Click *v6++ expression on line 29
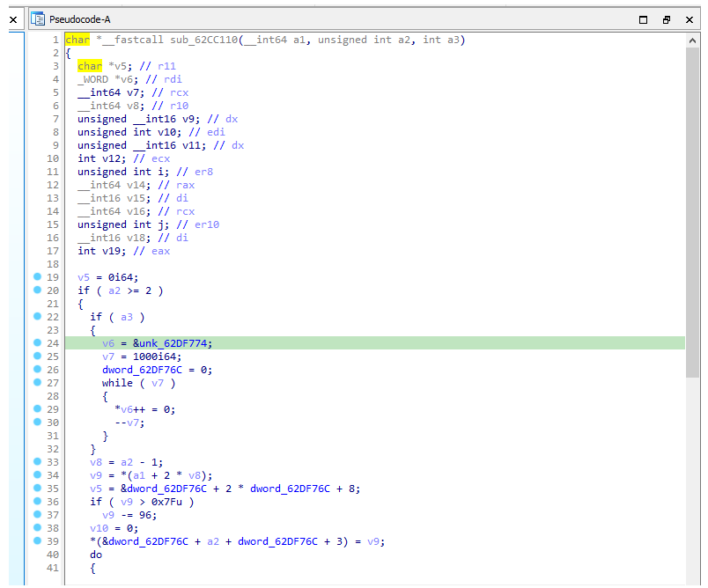The height and width of the screenshot is (588, 708). click(x=130, y=409)
